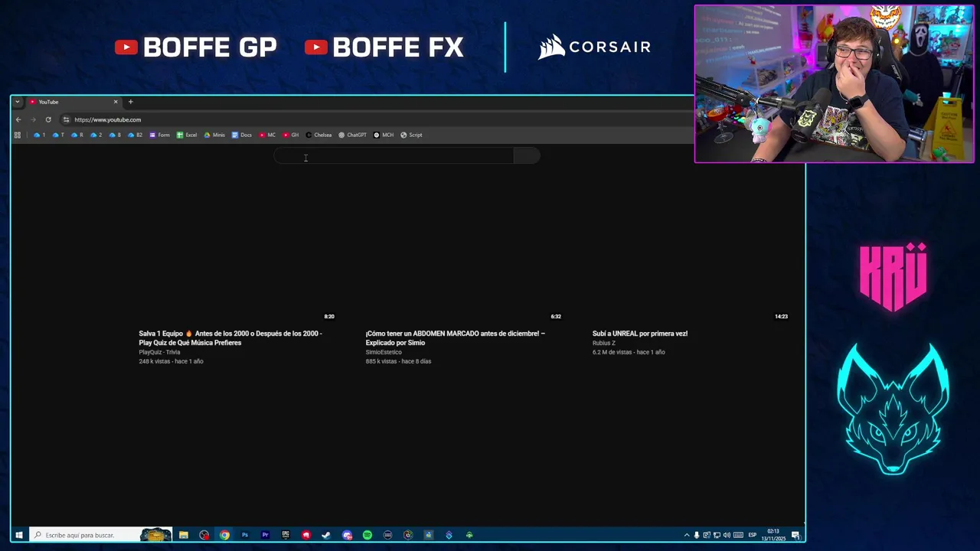Open the apps grid in bookmarks bar
The width and height of the screenshot is (980, 551).
(17, 135)
